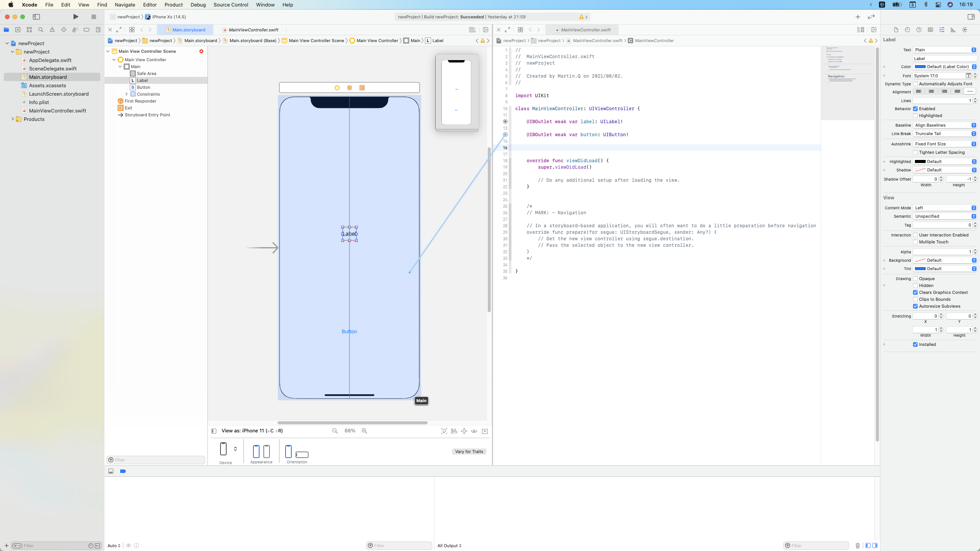Viewport: 980px width, 551px height.
Task: Toggle User Interaction Enabled checkbox
Action: pyautogui.click(x=915, y=235)
